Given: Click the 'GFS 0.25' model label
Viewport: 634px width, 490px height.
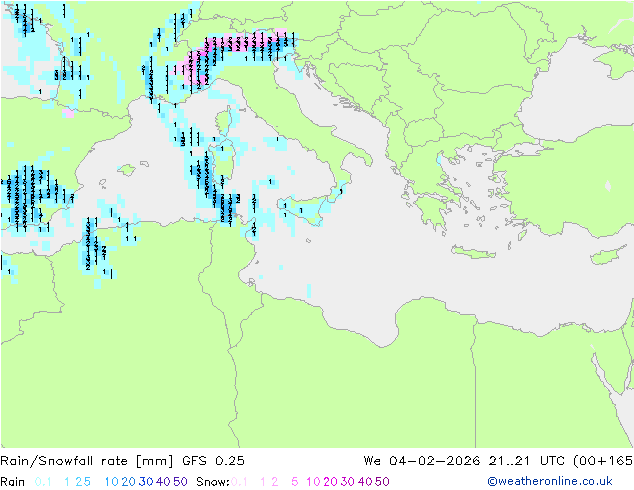Looking at the screenshot, I should (x=213, y=461).
